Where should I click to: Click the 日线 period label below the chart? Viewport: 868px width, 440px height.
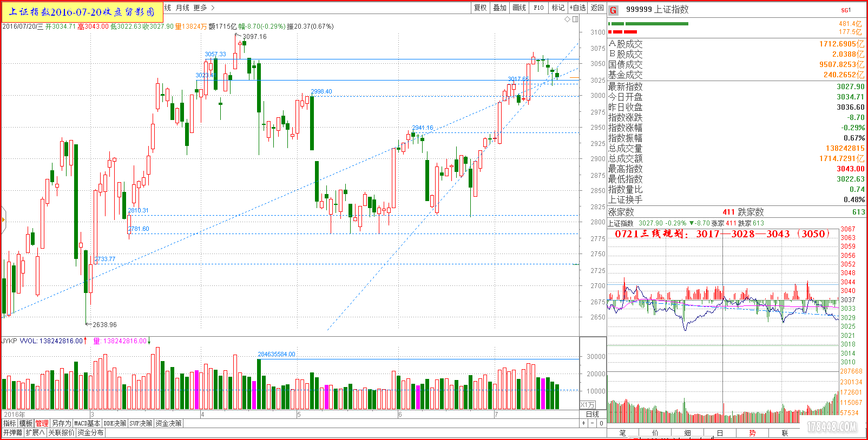[593, 414]
